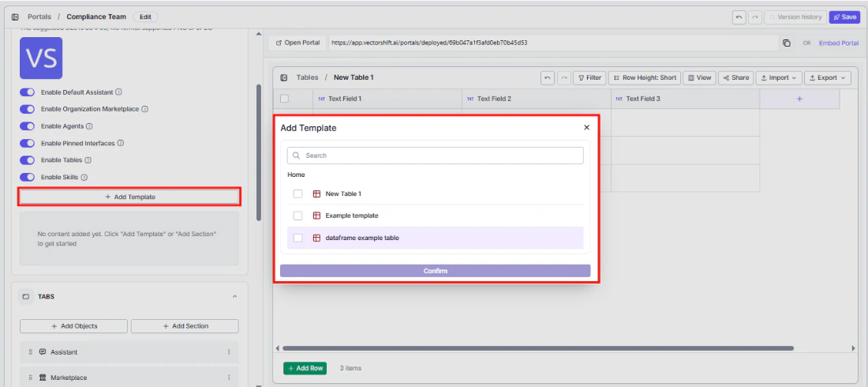Click the Add Row button
The image size is (868, 387).
(305, 368)
